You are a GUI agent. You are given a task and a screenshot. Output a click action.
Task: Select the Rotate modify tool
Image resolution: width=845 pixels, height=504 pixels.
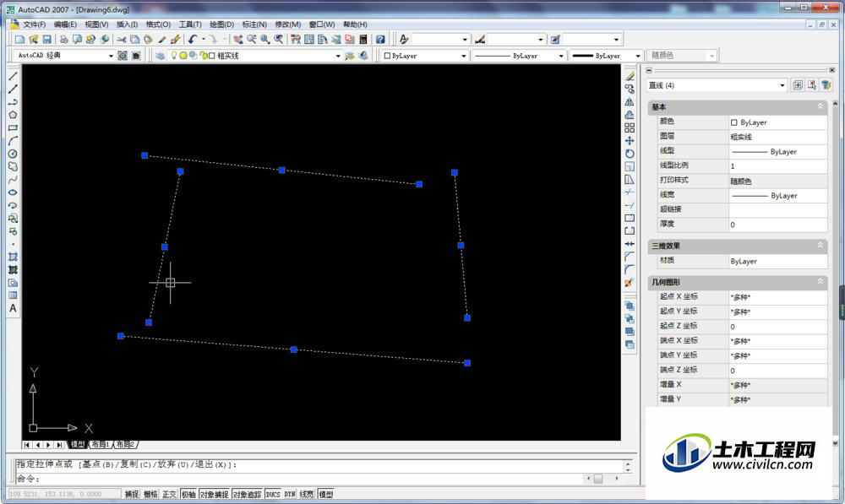click(x=630, y=154)
